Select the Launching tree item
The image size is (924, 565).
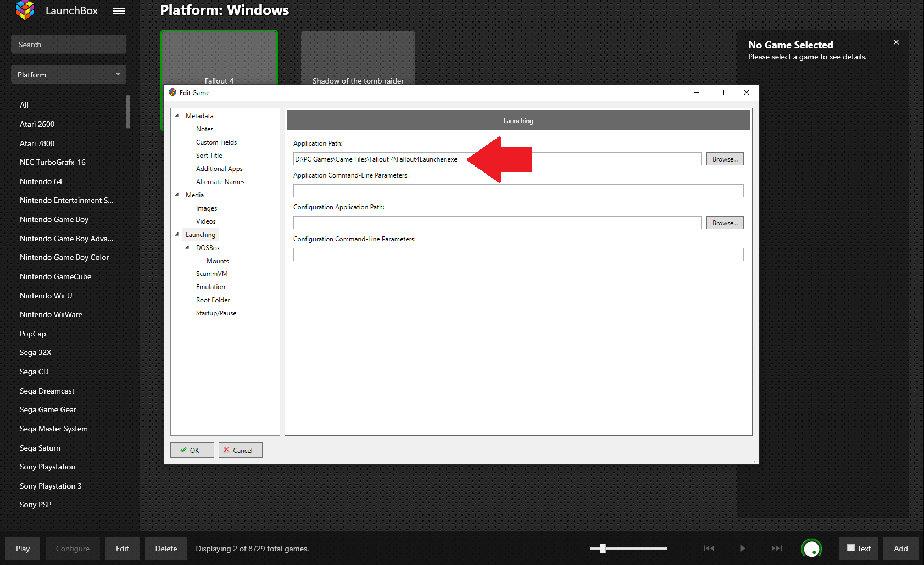[x=201, y=235]
